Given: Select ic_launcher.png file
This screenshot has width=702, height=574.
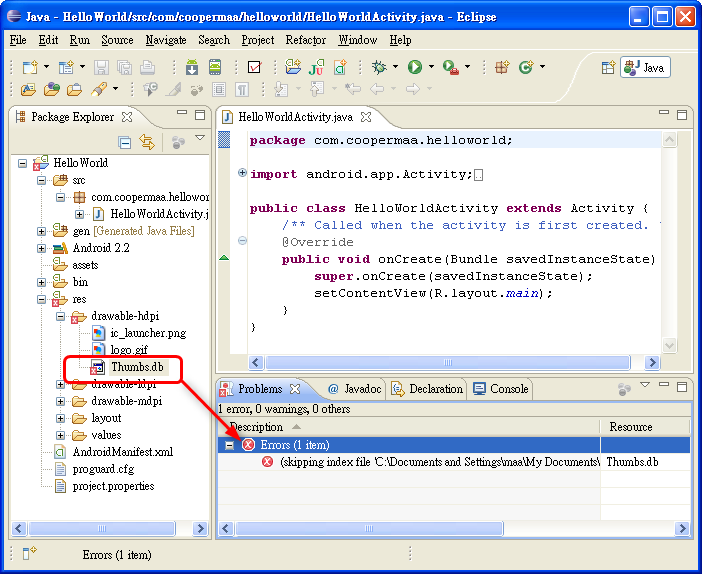Looking at the screenshot, I should (148, 333).
